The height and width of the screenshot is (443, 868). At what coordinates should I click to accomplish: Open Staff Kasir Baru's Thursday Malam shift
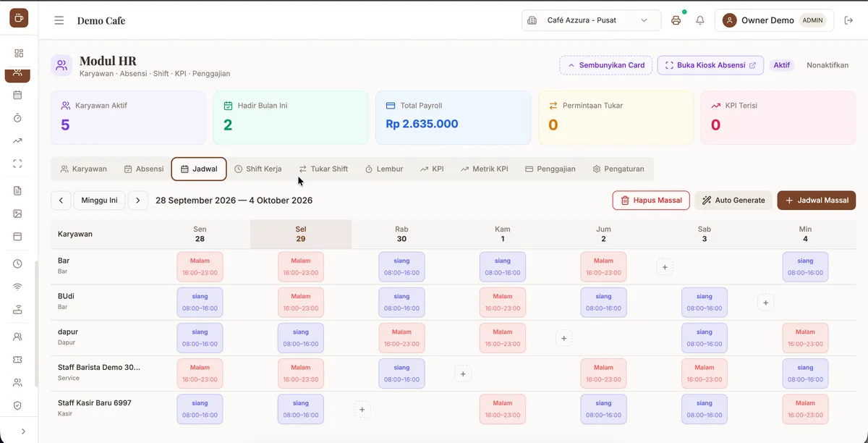(503, 410)
